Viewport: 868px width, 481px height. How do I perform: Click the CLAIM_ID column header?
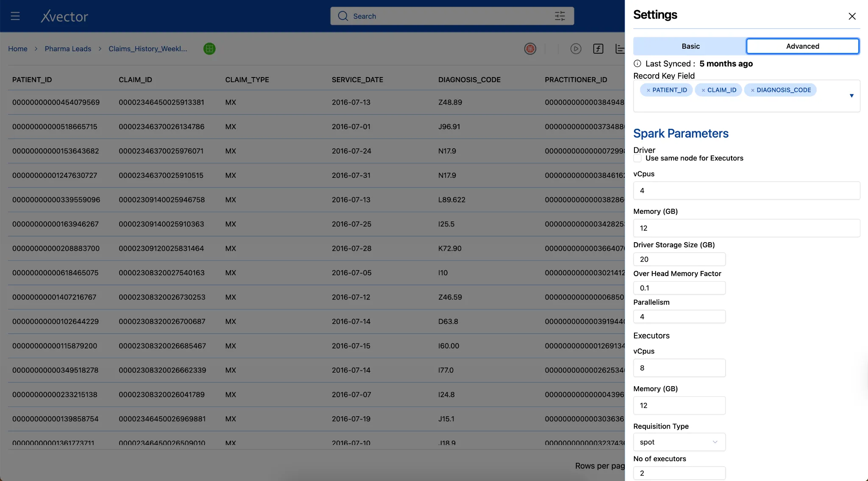pyautogui.click(x=135, y=80)
